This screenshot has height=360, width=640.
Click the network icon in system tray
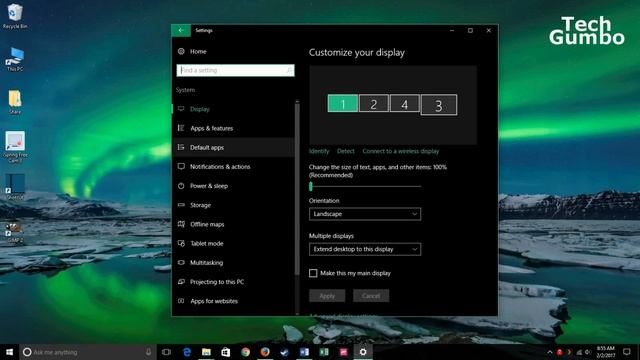(x=579, y=352)
